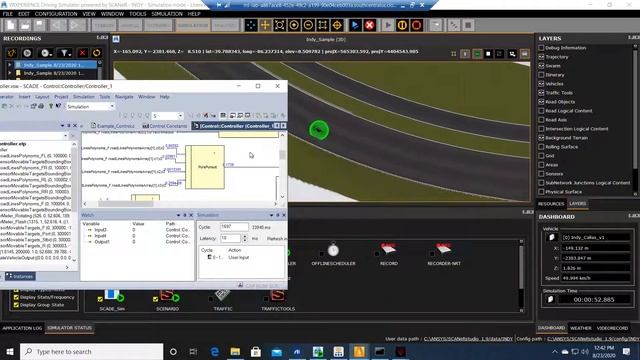Expand the second Indy_Sample recording tree item
Screen dimensions: 640x360
pyautogui.click(x=9, y=73)
